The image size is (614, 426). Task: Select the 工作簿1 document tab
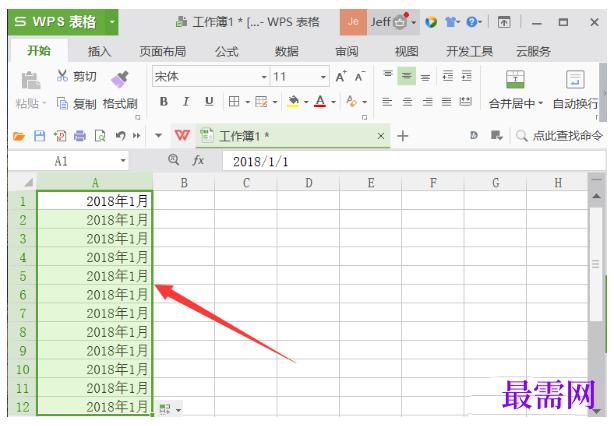[x=293, y=136]
